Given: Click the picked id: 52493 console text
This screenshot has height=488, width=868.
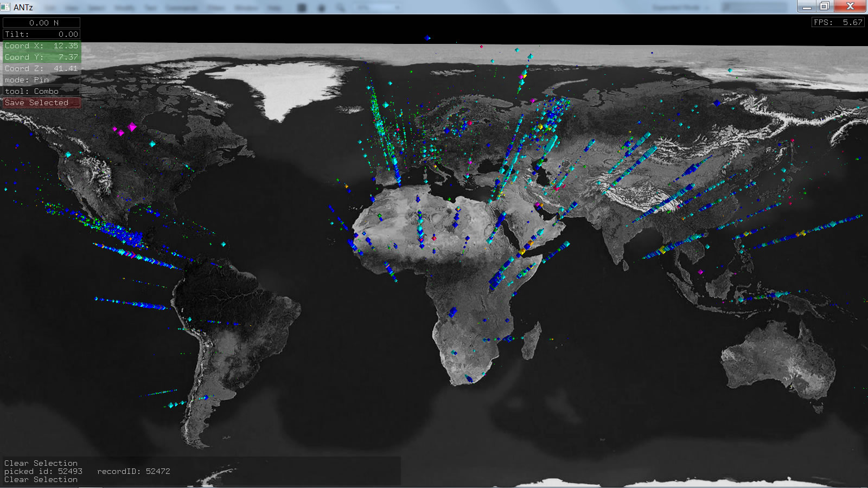Looking at the screenshot, I should (x=43, y=471).
